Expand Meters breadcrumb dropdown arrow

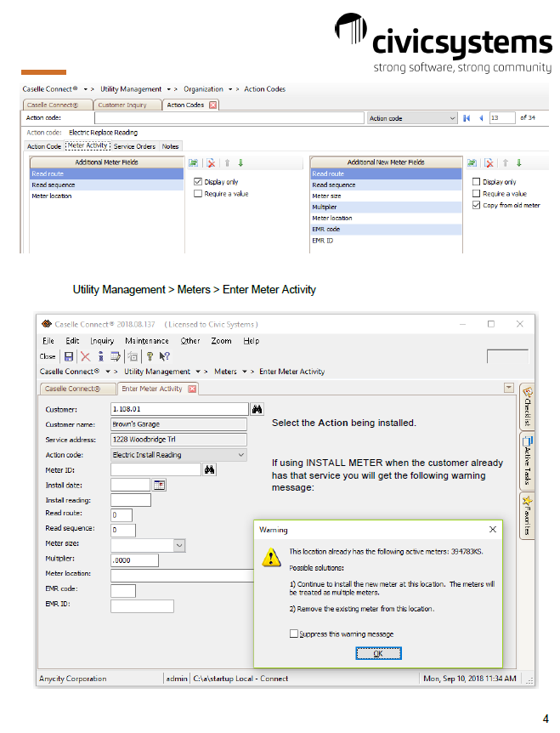pos(244,372)
